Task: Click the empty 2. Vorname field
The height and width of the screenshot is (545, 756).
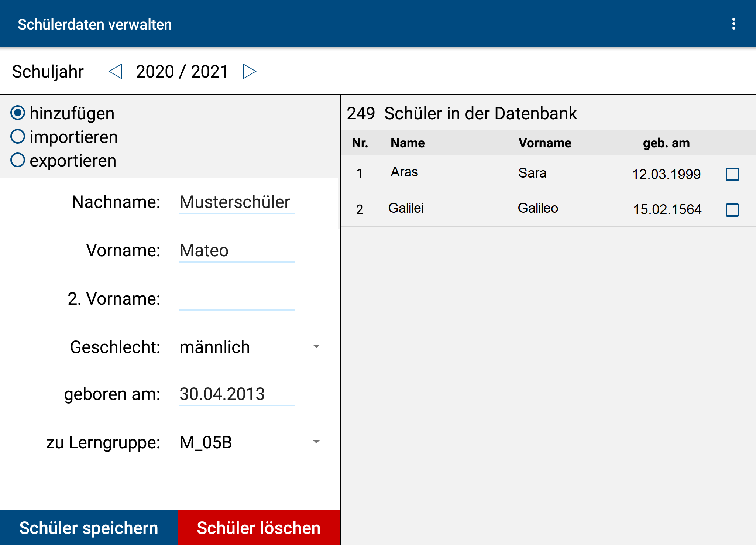Action: [237, 299]
